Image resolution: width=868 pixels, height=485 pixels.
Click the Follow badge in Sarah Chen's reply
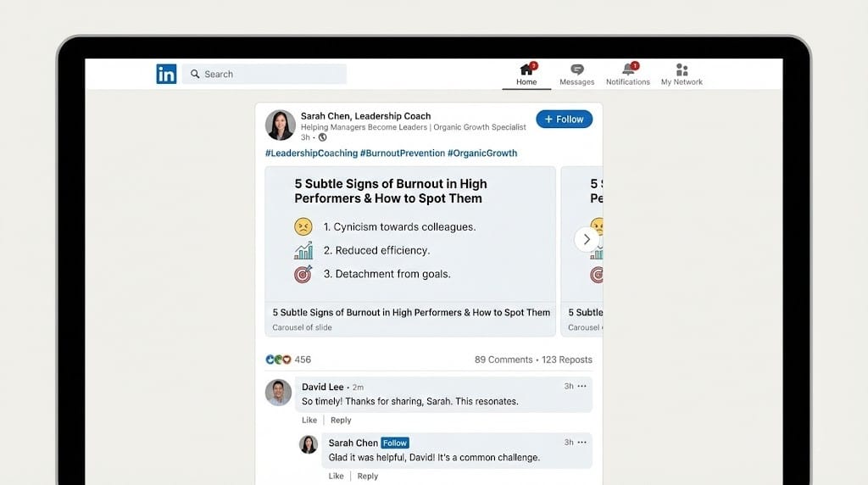pos(395,443)
